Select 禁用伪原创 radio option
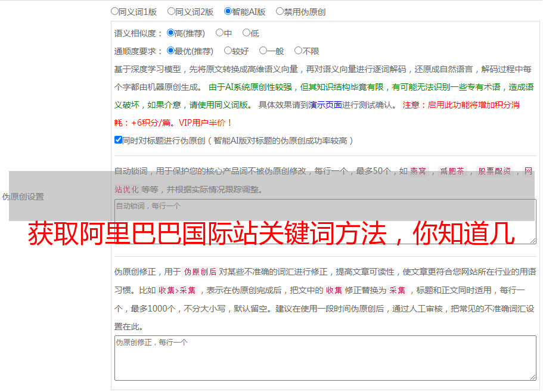Viewport: 543px width, 392px height. 280,11
